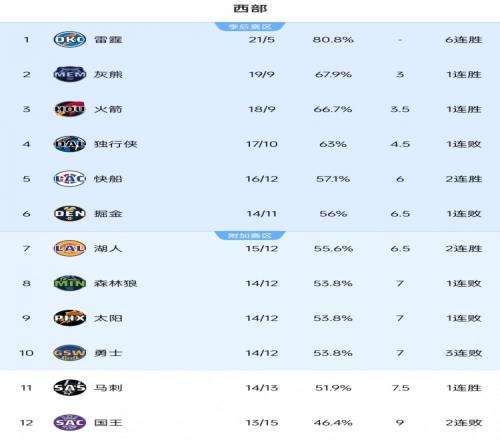Select the HOU Rockets team logo

[70, 109]
